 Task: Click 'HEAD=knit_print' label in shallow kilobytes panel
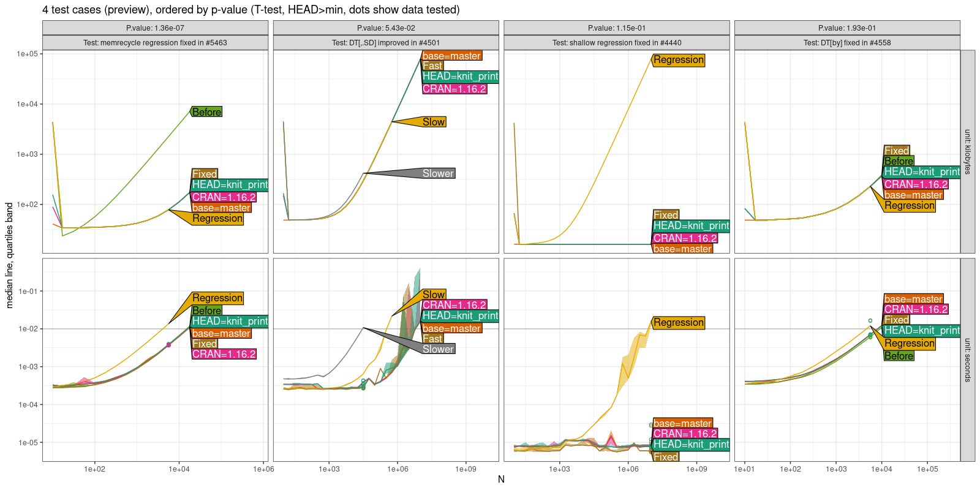691,226
